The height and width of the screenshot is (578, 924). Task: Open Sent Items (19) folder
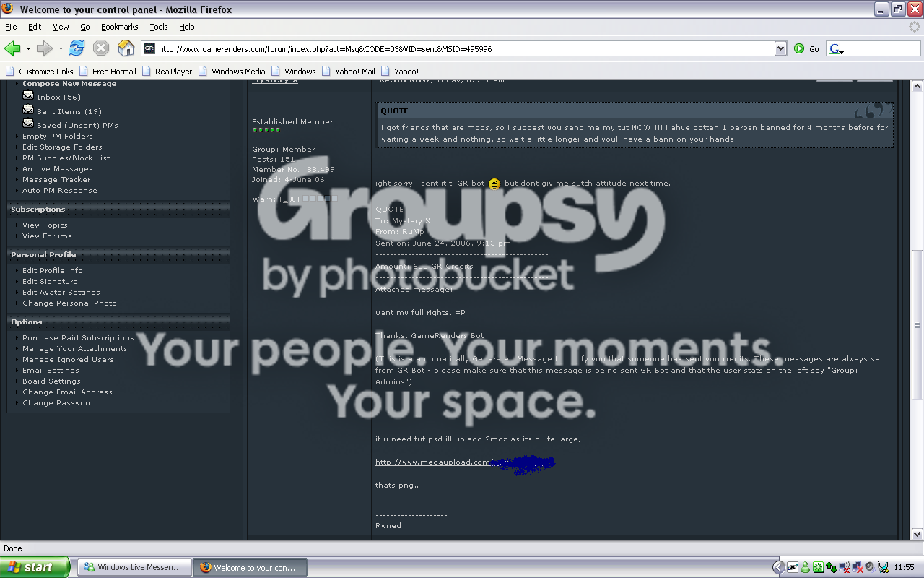[69, 111]
